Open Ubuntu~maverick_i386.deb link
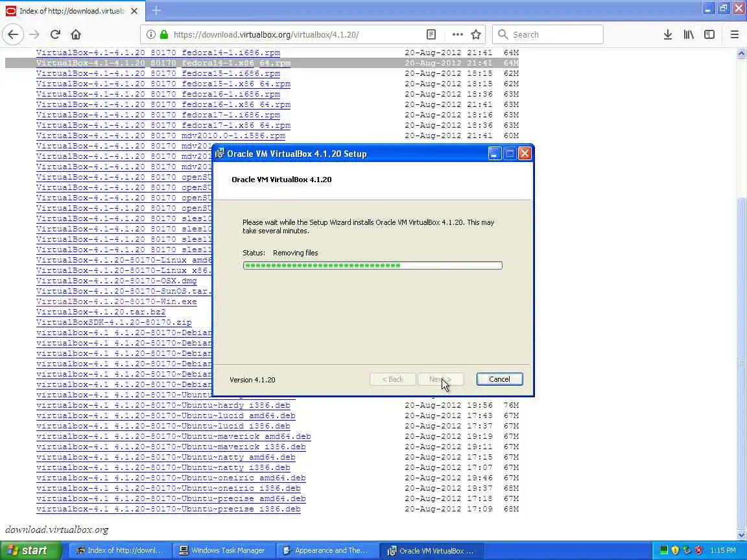The width and height of the screenshot is (747, 560). tap(171, 447)
